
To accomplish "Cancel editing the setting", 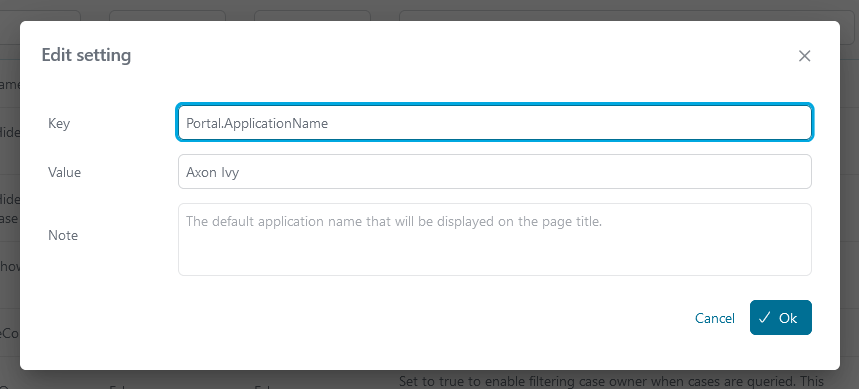I will pyautogui.click(x=714, y=318).
